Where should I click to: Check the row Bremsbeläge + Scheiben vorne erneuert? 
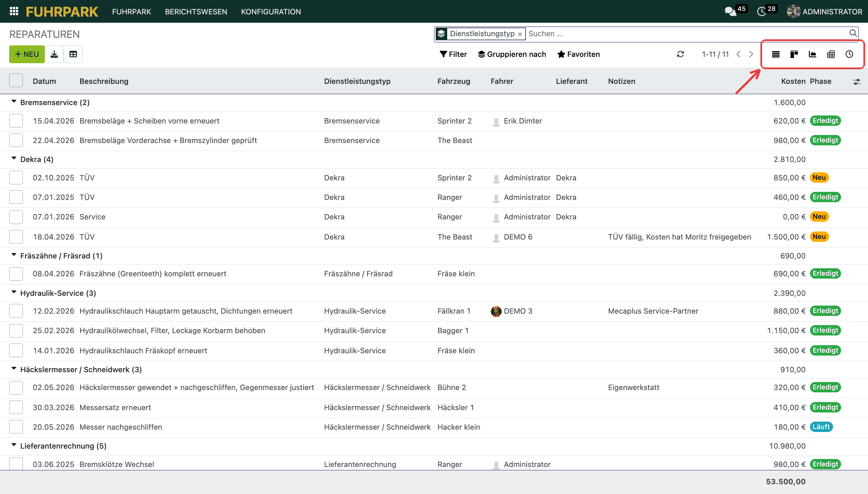click(16, 121)
